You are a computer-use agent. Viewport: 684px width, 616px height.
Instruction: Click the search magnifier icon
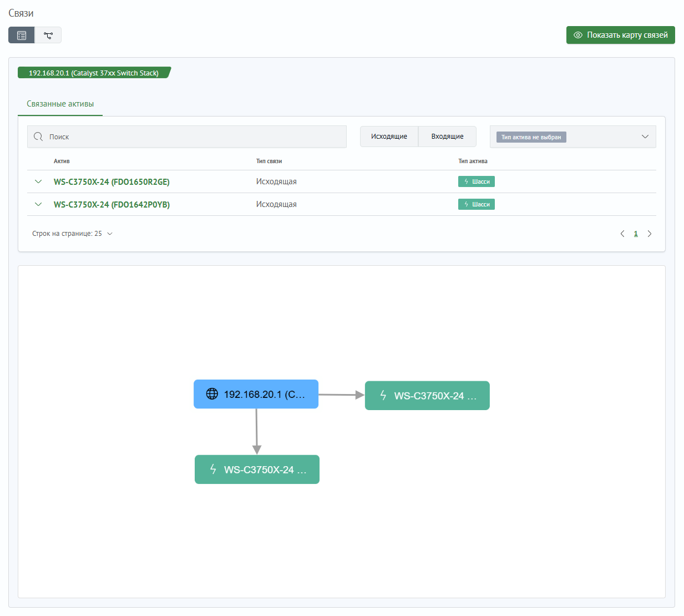click(38, 137)
